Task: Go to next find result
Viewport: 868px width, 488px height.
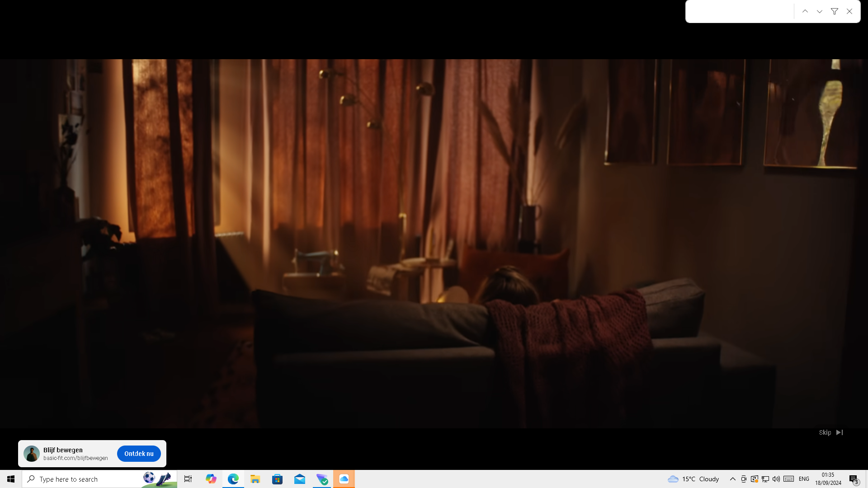Action: pyautogui.click(x=820, y=12)
